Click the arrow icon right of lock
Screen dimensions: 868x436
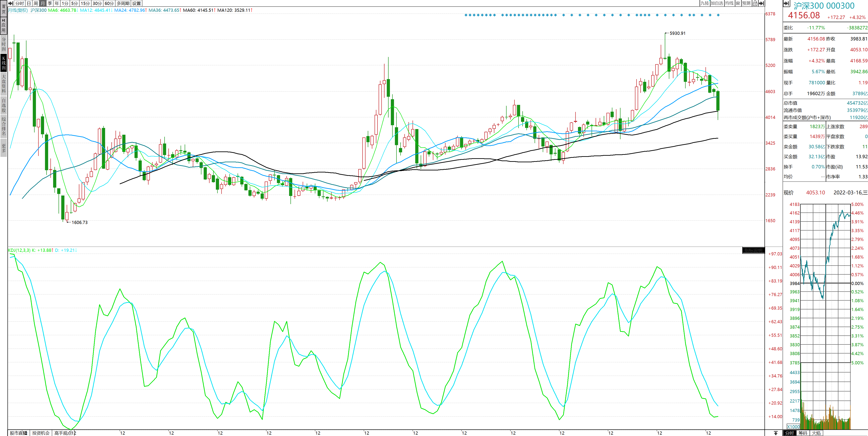(x=761, y=3)
